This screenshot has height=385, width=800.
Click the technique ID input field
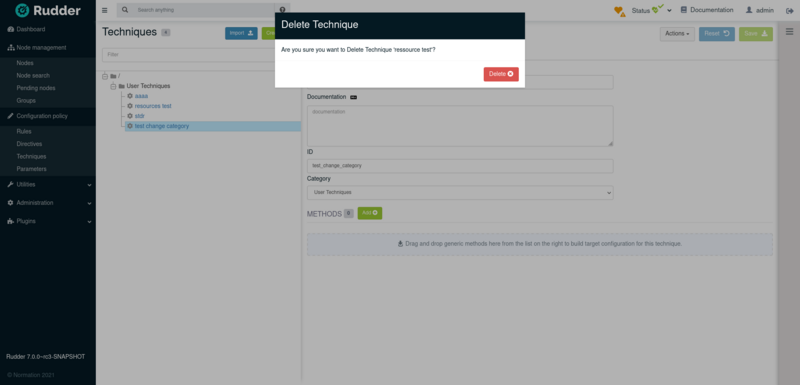(460, 166)
